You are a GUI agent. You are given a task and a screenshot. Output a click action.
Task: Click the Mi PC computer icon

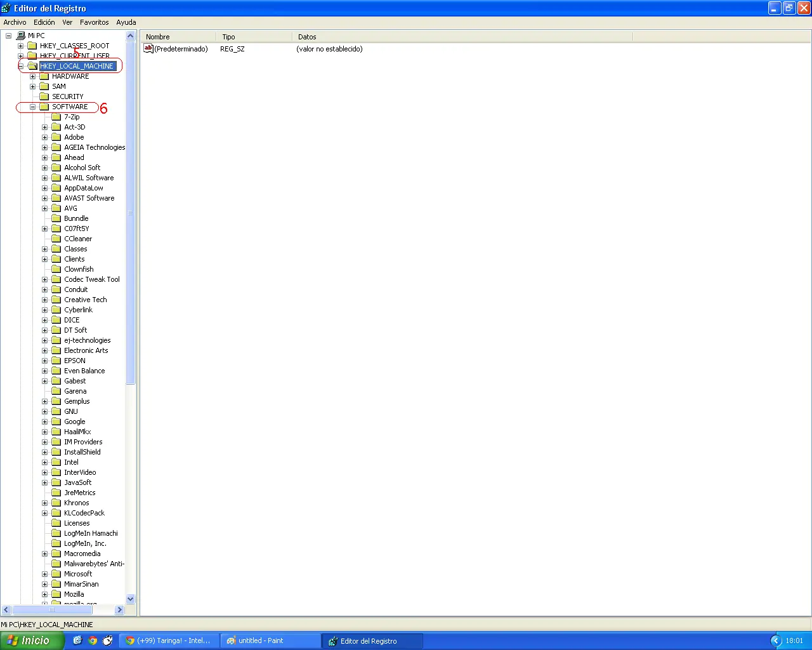[x=21, y=36]
